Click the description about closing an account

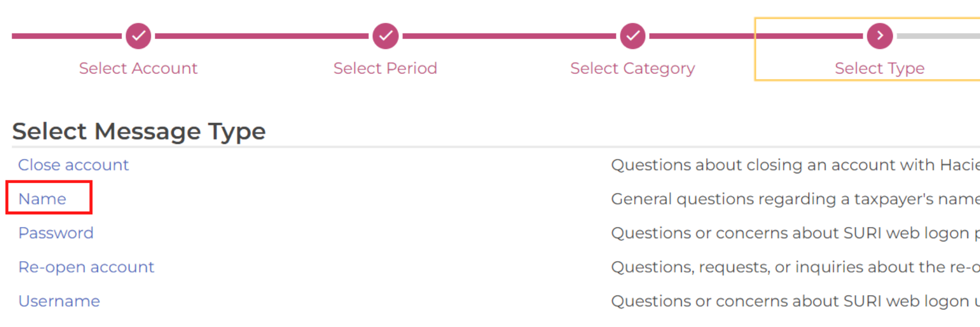click(795, 165)
